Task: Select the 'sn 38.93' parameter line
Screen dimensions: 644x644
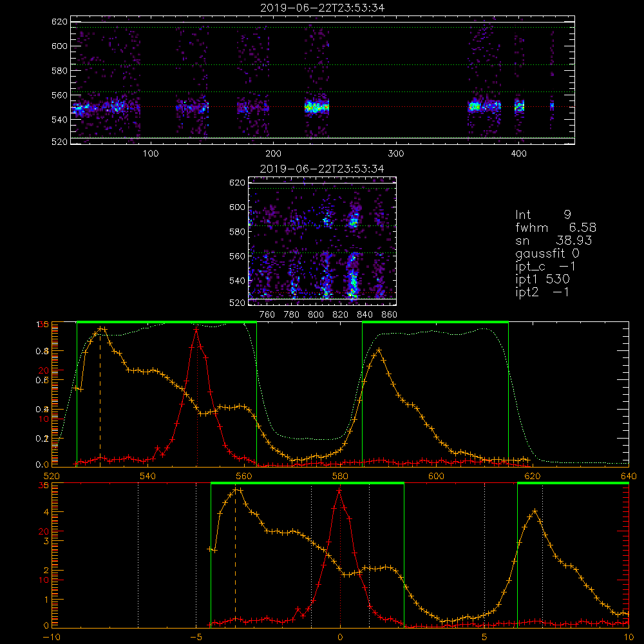Action: coord(554,240)
